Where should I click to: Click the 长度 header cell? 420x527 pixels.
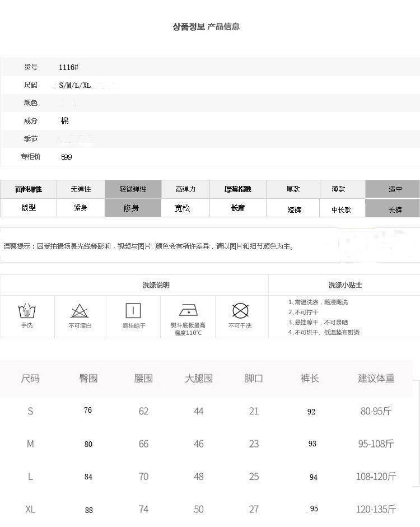(238, 208)
